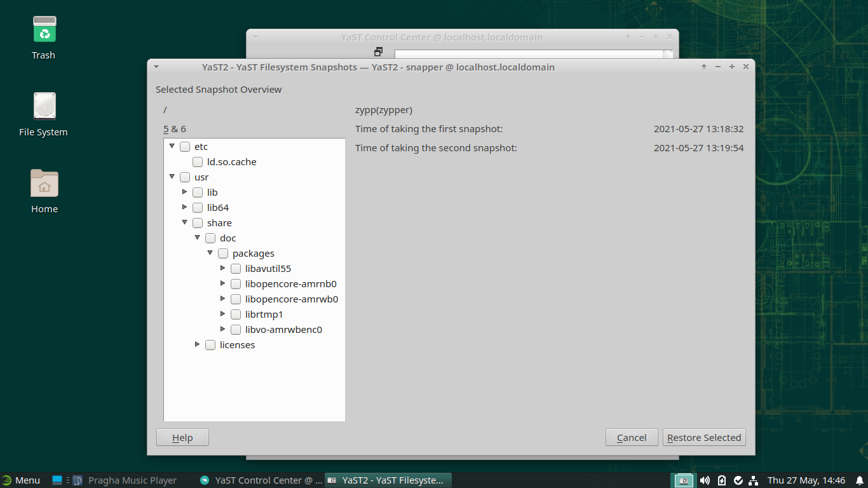Image resolution: width=868 pixels, height=488 pixels.
Task: Click the Help button
Action: coord(182,438)
